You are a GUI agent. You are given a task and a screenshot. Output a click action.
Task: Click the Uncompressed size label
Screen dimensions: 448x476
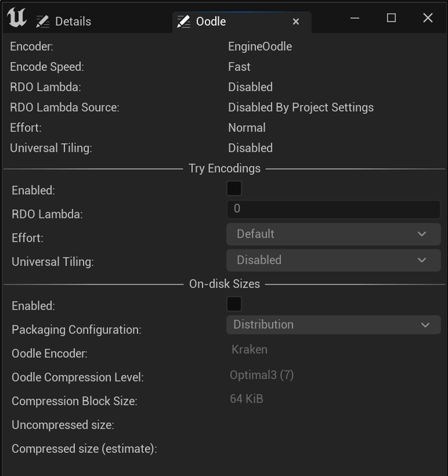coord(63,425)
